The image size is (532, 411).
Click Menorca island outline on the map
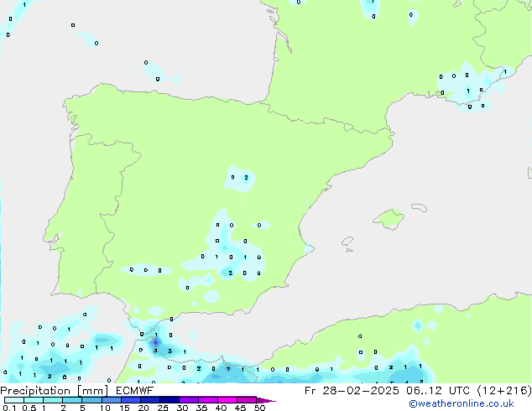[x=419, y=207]
